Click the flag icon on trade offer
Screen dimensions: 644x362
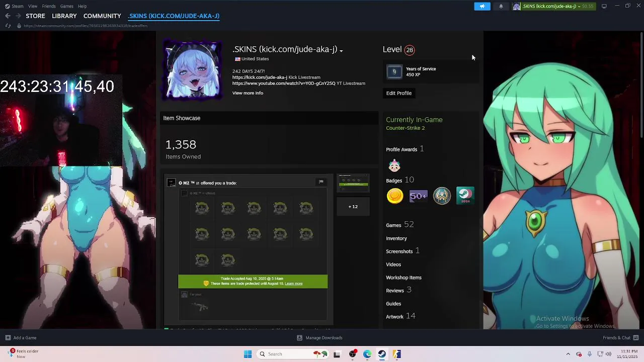321,182
